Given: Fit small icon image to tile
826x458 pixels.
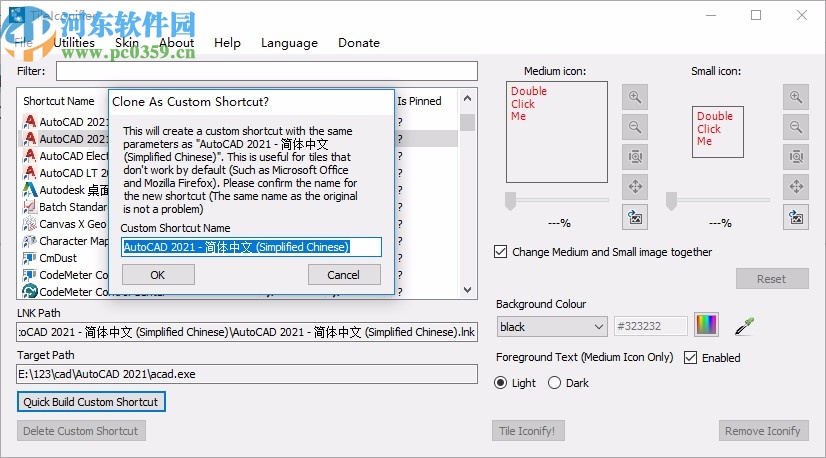Looking at the screenshot, I should point(795,157).
